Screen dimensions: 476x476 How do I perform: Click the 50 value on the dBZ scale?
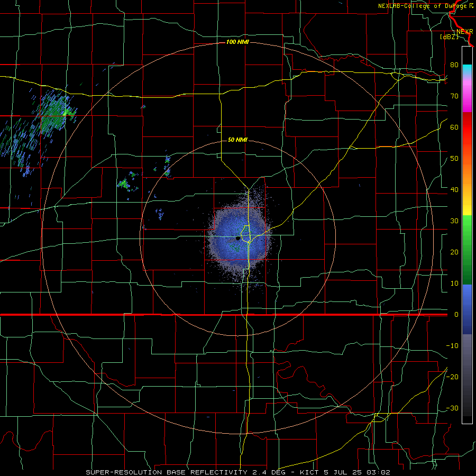(454, 159)
